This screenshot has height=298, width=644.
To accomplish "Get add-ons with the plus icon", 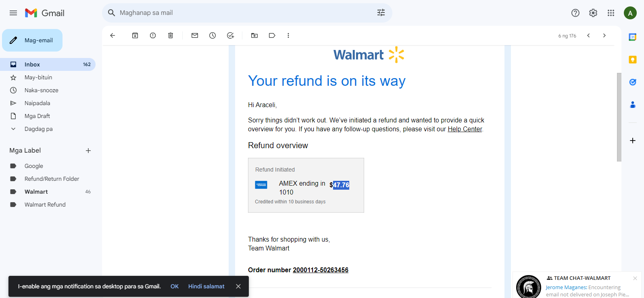I will (x=633, y=141).
